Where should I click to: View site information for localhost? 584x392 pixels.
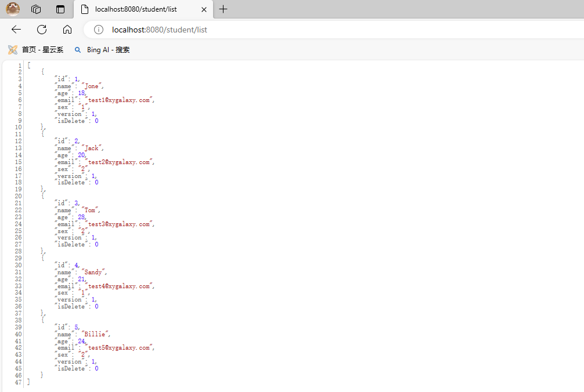[99, 30]
